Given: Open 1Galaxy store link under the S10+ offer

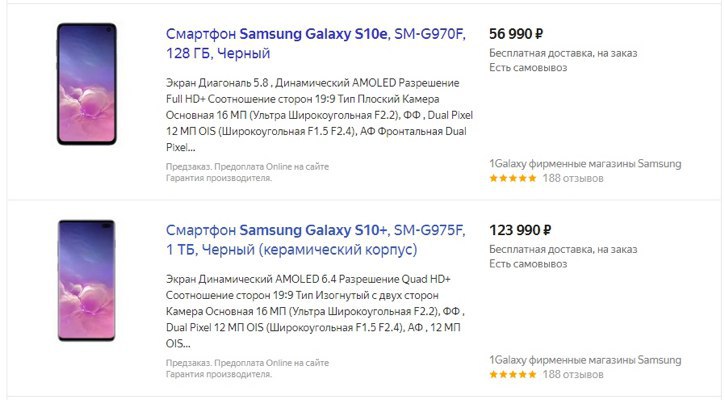Looking at the screenshot, I should (x=585, y=360).
